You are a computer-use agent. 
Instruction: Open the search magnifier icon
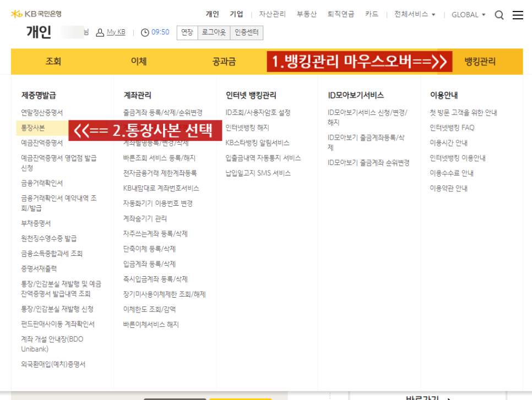tap(499, 15)
